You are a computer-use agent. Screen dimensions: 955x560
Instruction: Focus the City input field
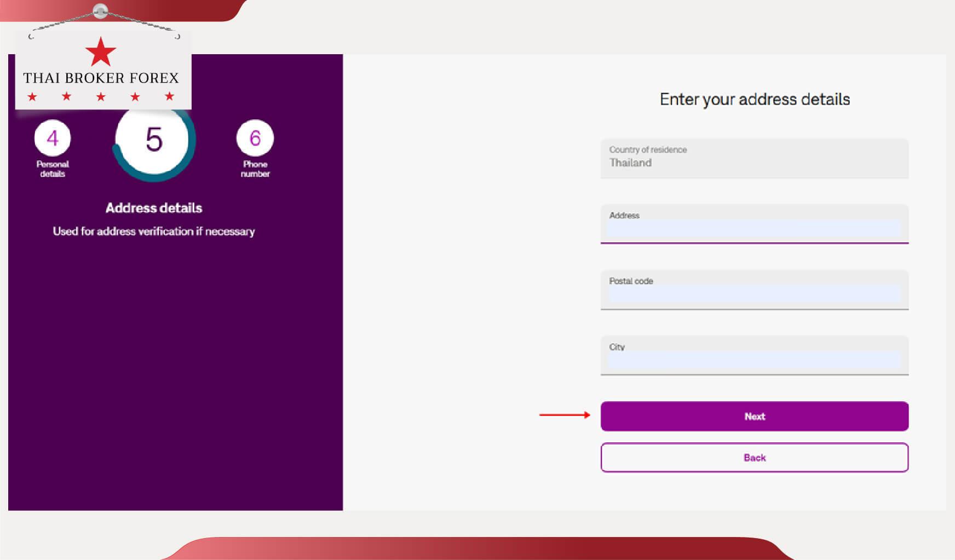click(754, 360)
